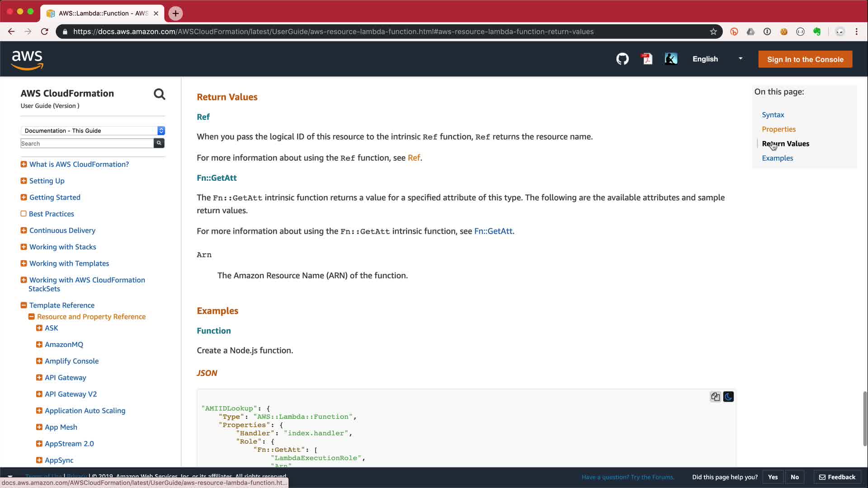
Task: Click Sign In to the Console
Action: click(x=805, y=59)
